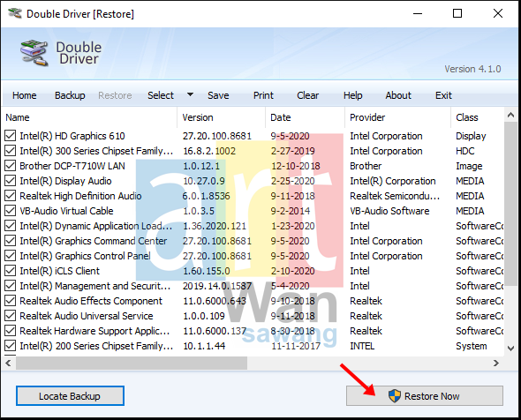The height and width of the screenshot is (420, 521).
Task: Click the VB-Audio Software provider cell
Action: pyautogui.click(x=389, y=211)
